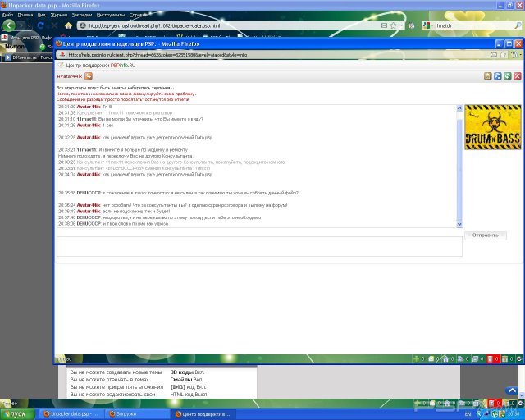Click the icon next to Avatar44k name

[89, 76]
